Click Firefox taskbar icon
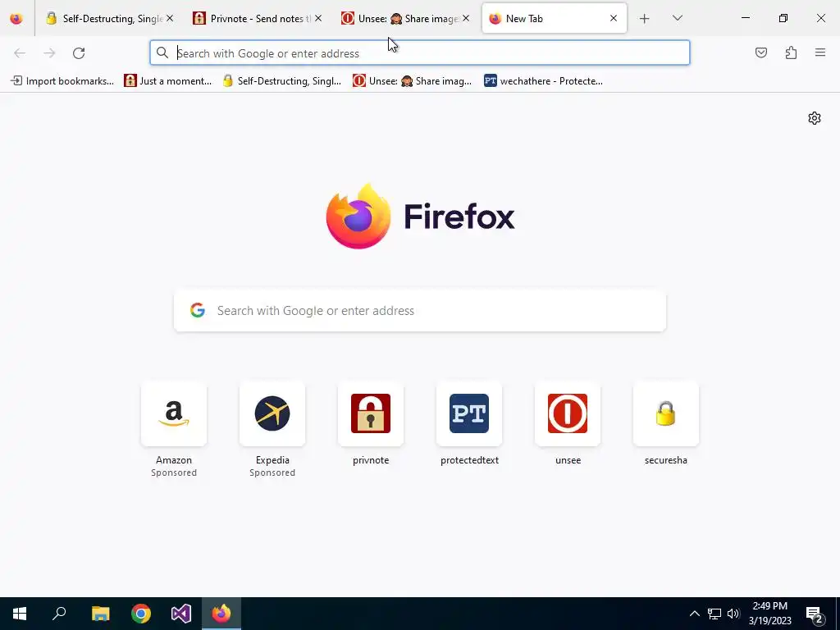 (x=221, y=614)
